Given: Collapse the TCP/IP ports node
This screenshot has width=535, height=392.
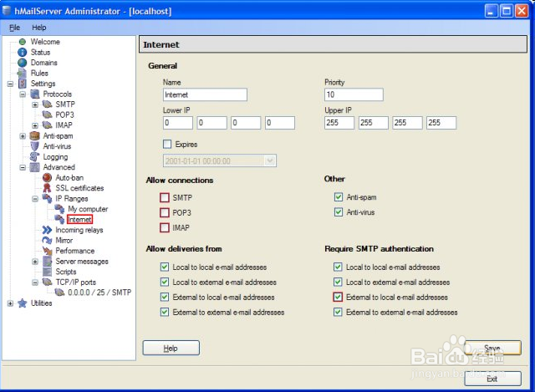Looking at the screenshot, I should pyautogui.click(x=35, y=283).
